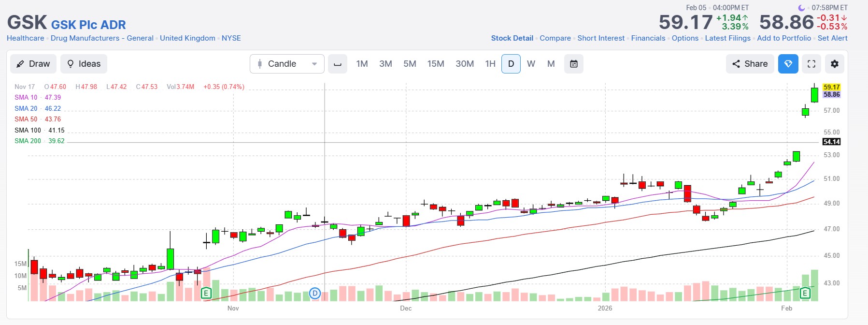Image resolution: width=868 pixels, height=325 pixels.
Task: Click the blue diamond premium icon
Action: [788, 64]
